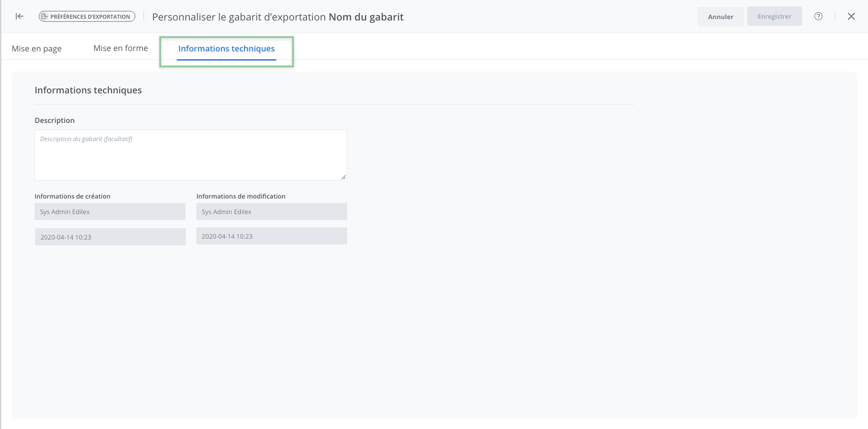Select the Informations techniques tab

(x=226, y=49)
